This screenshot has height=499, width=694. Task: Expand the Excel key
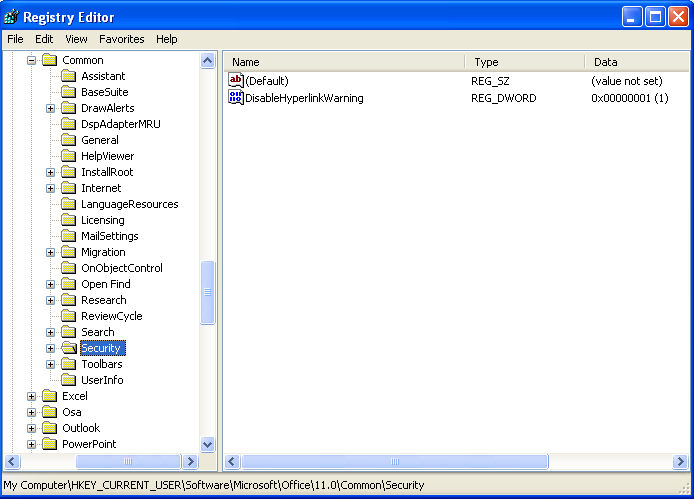(31, 396)
